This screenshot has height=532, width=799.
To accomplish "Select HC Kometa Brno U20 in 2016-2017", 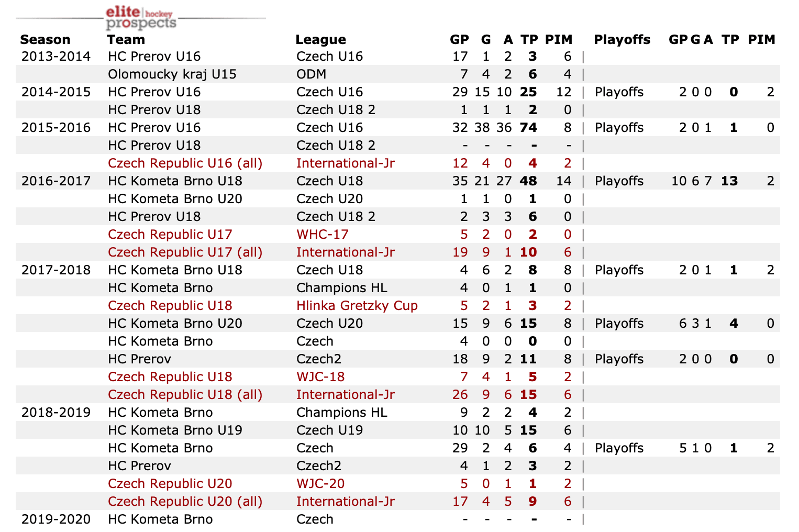I will (x=175, y=199).
